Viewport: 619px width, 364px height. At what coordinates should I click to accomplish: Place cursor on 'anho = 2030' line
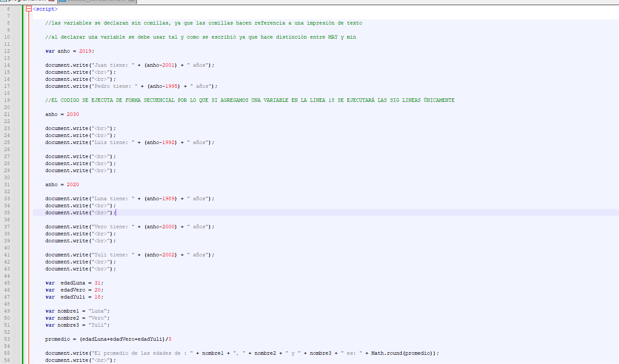tap(62, 114)
